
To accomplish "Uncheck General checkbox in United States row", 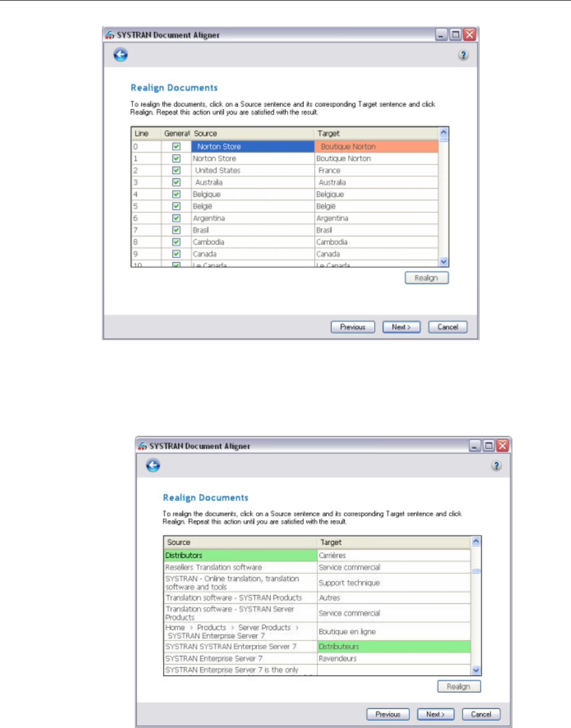I will pos(176,171).
